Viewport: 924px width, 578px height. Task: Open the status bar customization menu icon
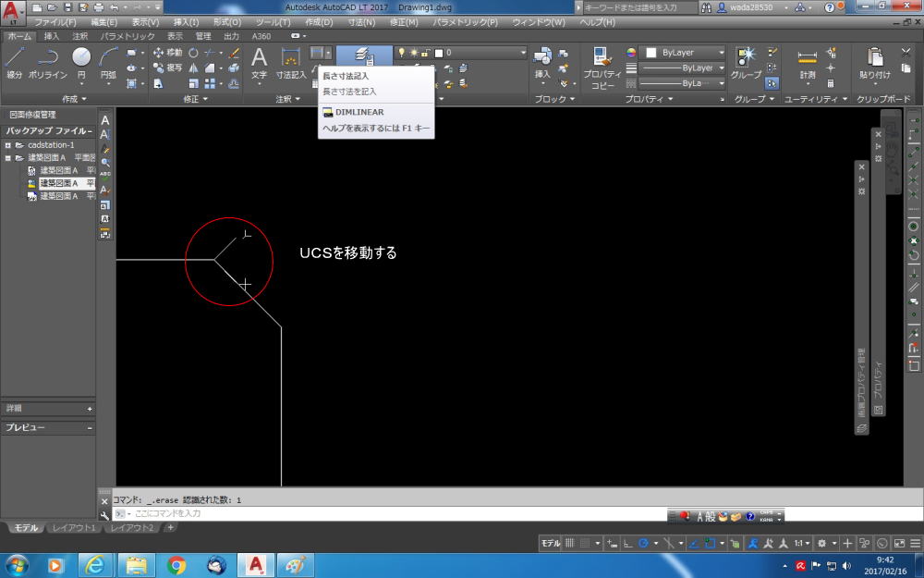915,543
